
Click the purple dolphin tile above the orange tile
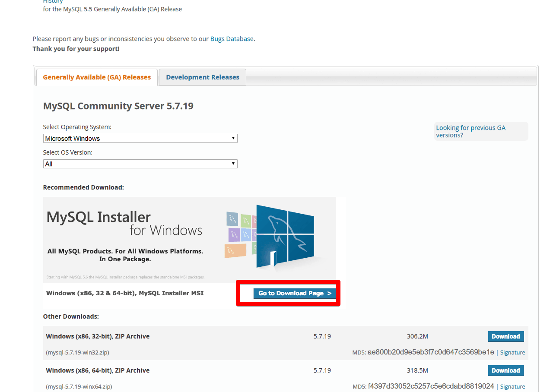pos(234,235)
